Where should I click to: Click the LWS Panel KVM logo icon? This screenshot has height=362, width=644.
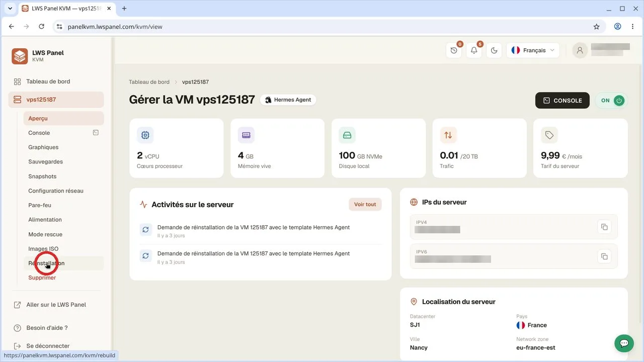click(x=20, y=56)
